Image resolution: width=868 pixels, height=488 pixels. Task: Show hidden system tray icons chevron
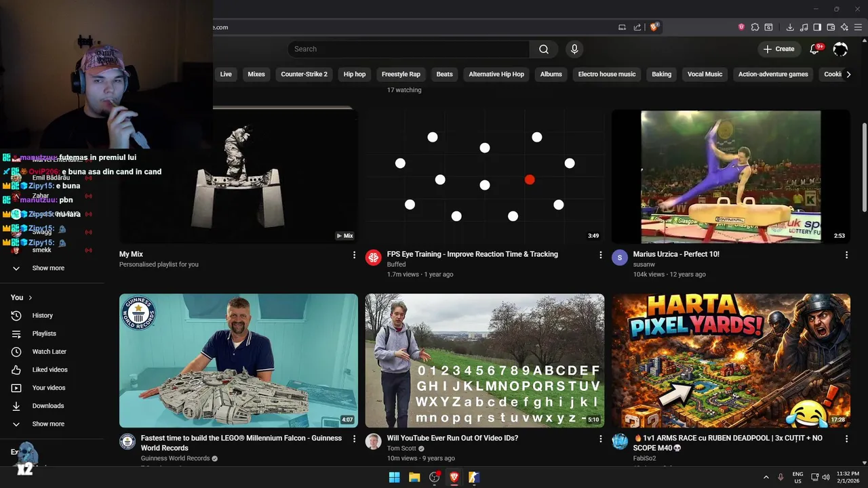tap(766, 477)
